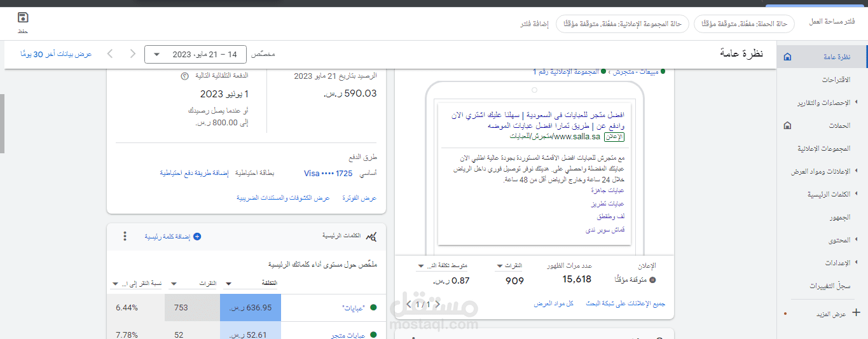Click the plus icon next to عرض المزيد
Viewport: 868px width, 339px height.
(856, 312)
